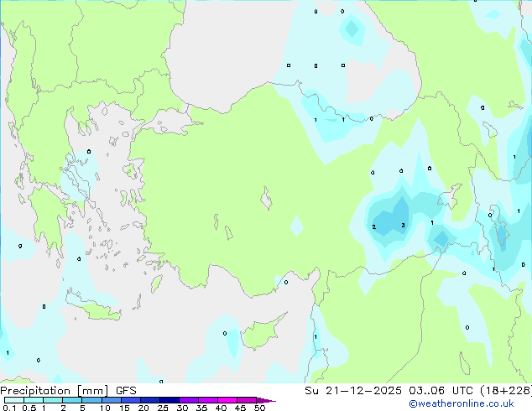
Task: Pick legend swatch between 2 and 5
Action: (72, 400)
